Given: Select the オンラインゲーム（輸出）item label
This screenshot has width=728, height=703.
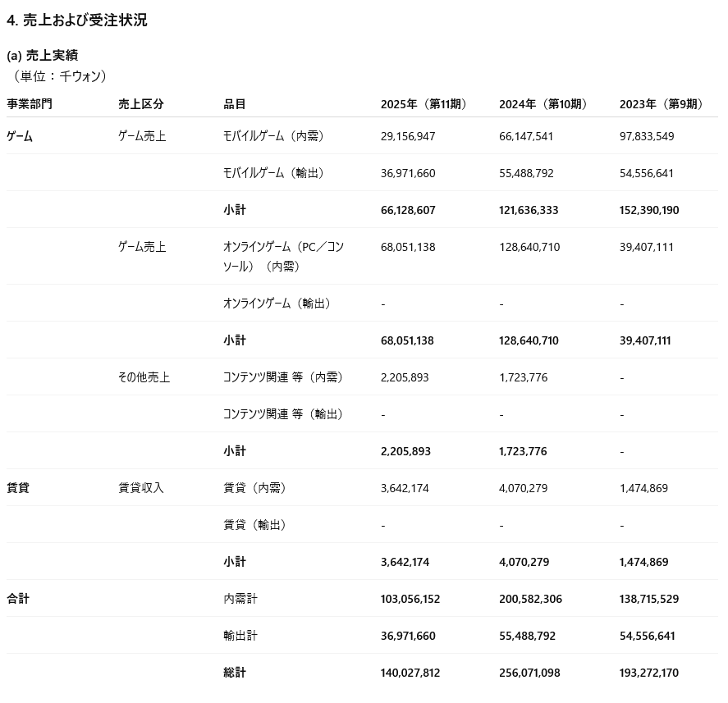Looking at the screenshot, I should (x=279, y=304).
